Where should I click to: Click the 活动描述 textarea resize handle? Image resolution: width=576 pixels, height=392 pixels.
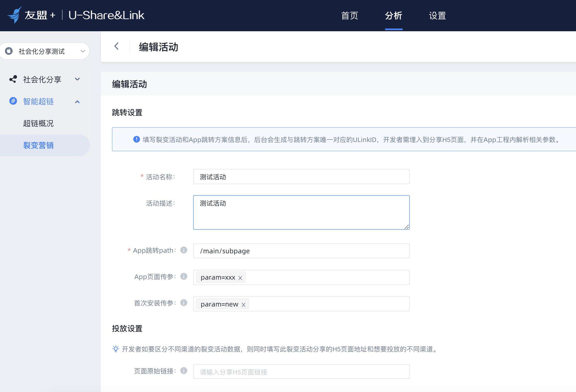[x=406, y=227]
